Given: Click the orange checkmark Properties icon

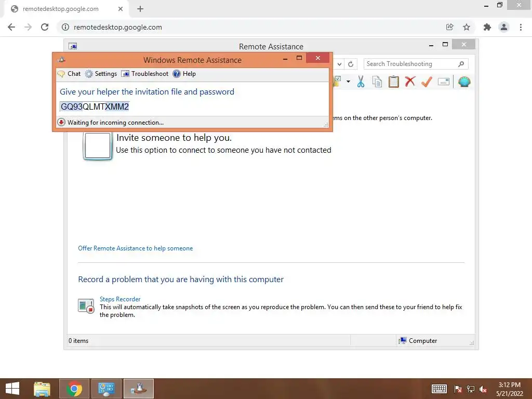Looking at the screenshot, I should (427, 82).
